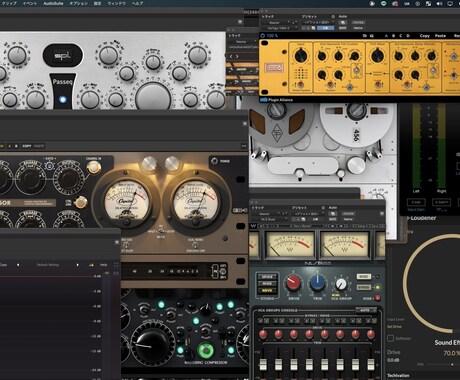Click the next preset arrow beside Default Setting
The width and height of the screenshot is (460, 380).
click(77, 265)
